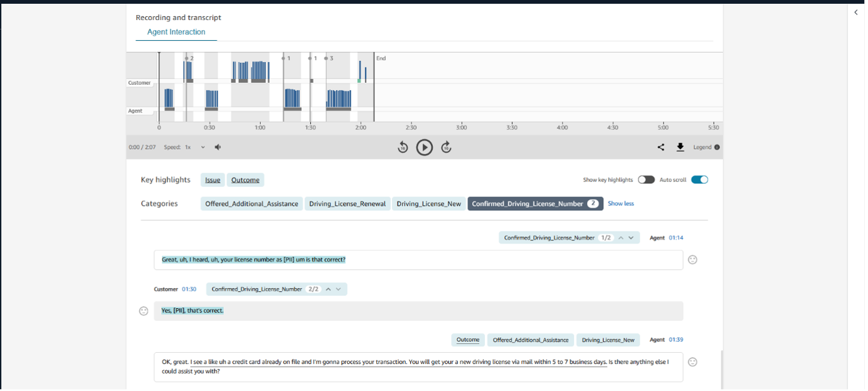Screen dimensions: 868x391
Task: Click the Customer track label
Action: [139, 83]
